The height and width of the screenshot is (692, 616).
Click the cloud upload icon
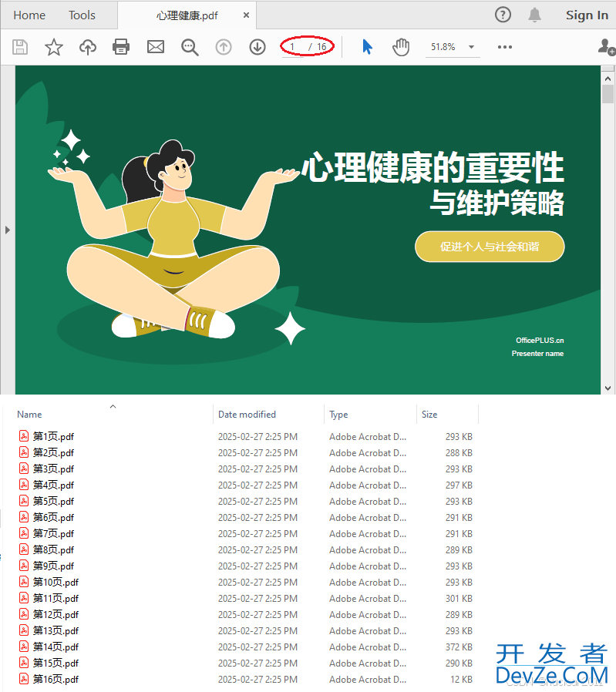88,47
